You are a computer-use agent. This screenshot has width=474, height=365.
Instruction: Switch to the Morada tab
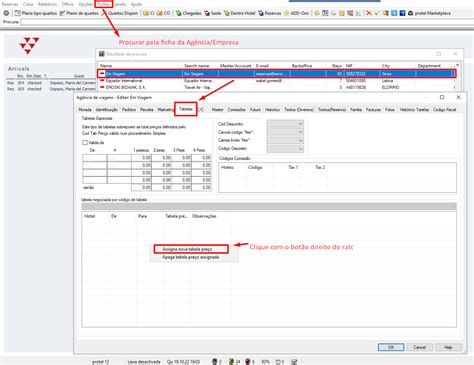[85, 109]
